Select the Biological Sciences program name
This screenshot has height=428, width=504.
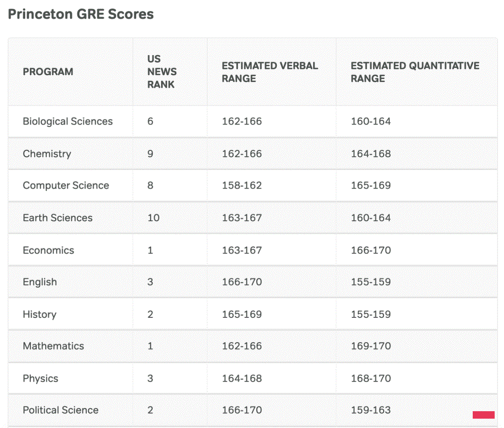coord(68,121)
